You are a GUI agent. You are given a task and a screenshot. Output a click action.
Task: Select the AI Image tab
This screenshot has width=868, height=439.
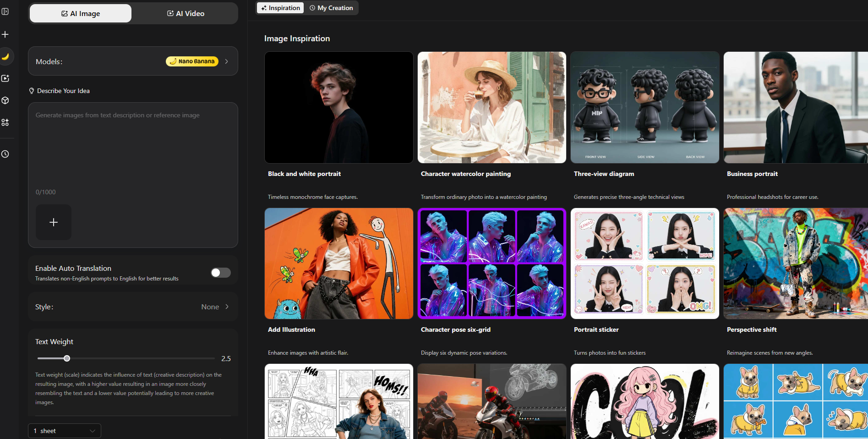coord(81,14)
